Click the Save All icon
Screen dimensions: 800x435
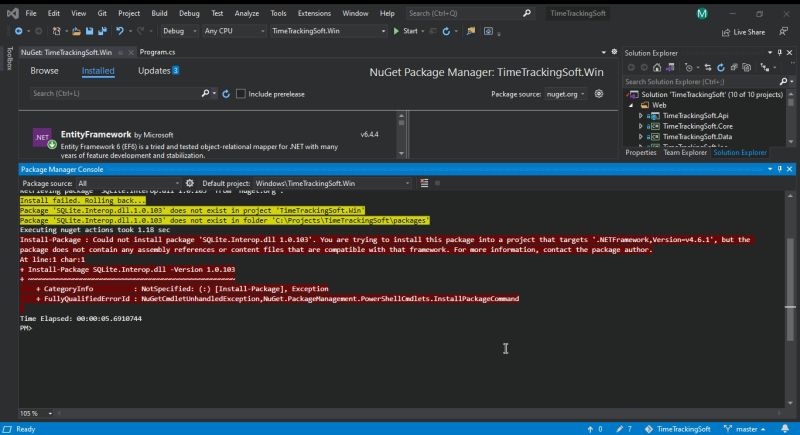103,31
